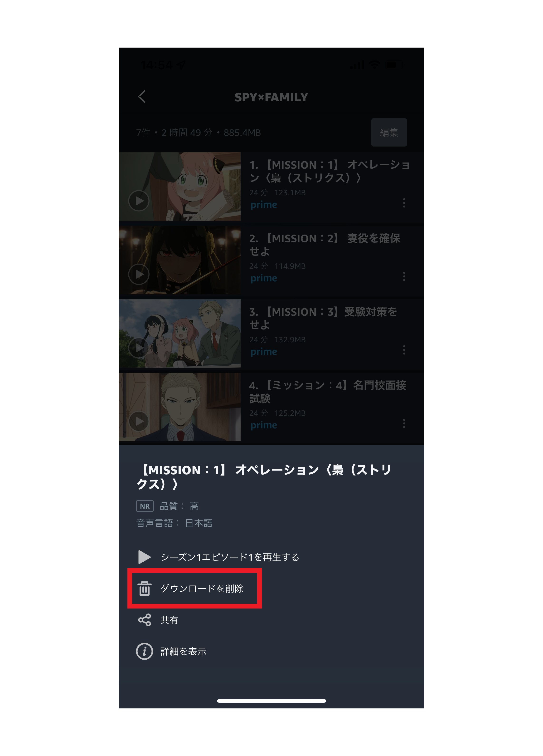The image size is (543, 756).
Task: Open three-dot menu for episode 3
Action: (x=404, y=350)
